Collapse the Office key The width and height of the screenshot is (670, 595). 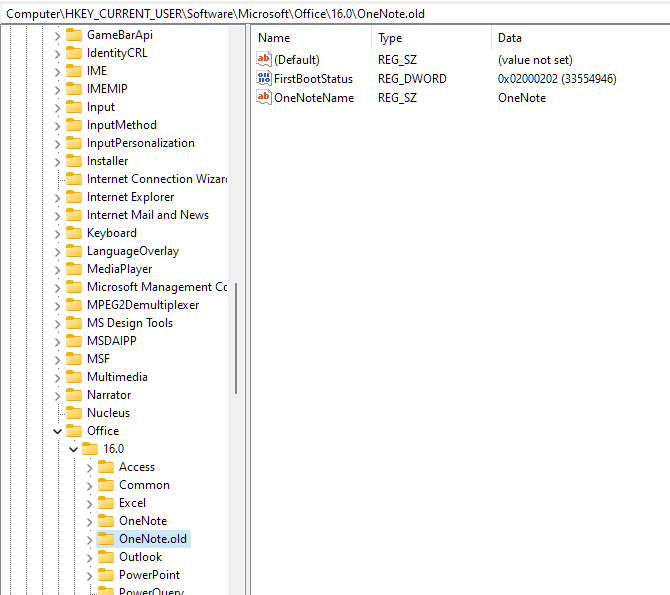coord(58,431)
